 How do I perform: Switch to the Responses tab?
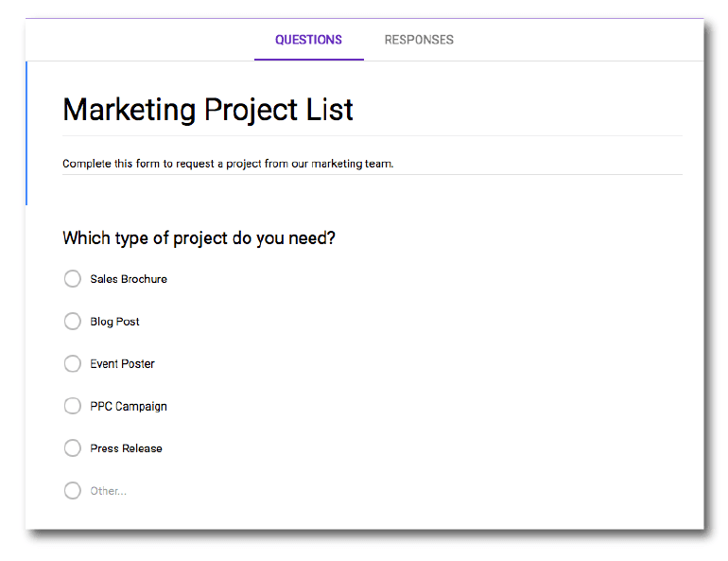[x=419, y=40]
